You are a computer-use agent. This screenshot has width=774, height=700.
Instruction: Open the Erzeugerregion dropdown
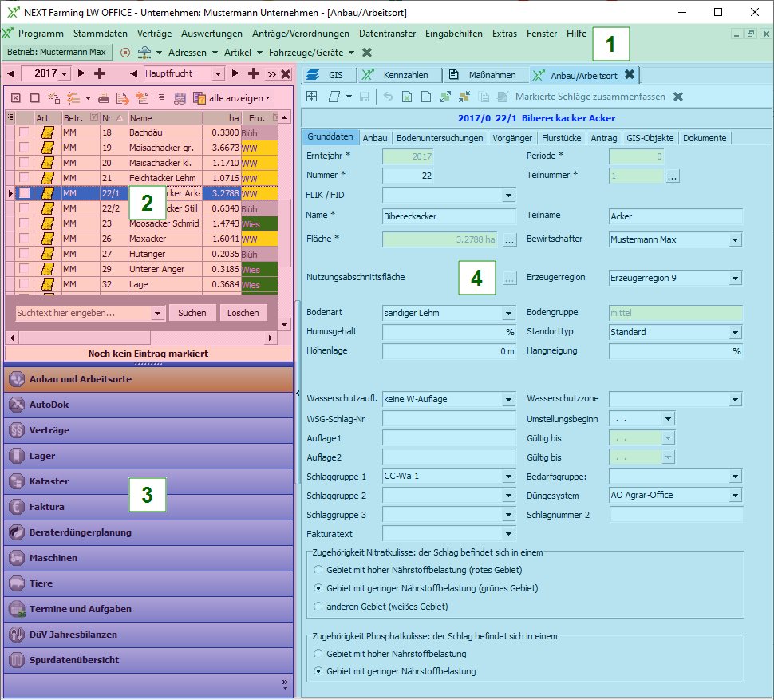(x=735, y=279)
